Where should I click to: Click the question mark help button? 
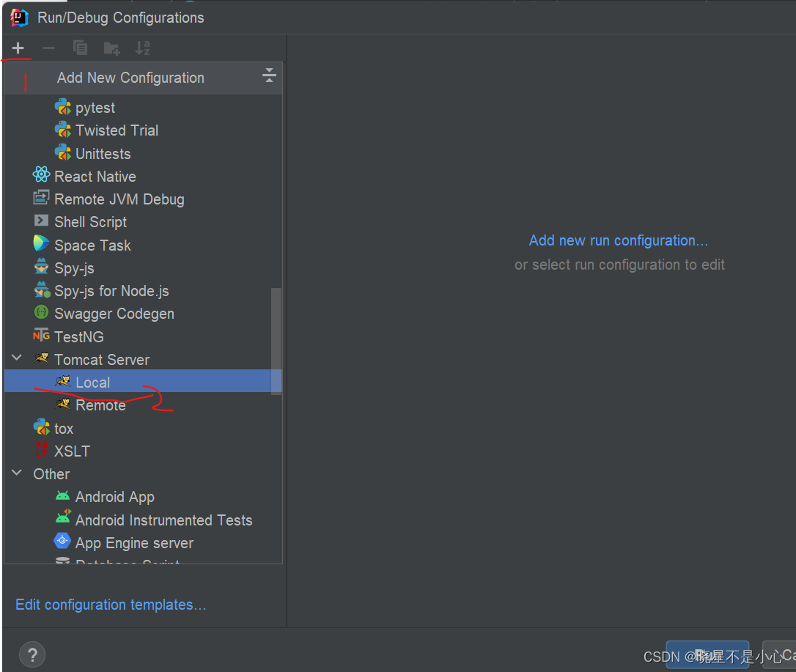[x=32, y=654]
